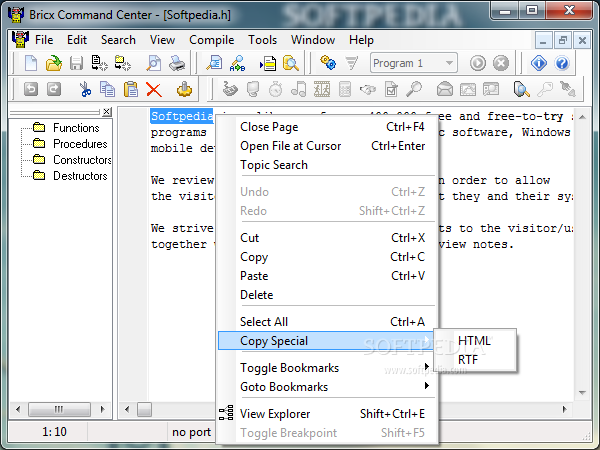Select Topic Search in context menu
600x450 pixels.
point(328,165)
